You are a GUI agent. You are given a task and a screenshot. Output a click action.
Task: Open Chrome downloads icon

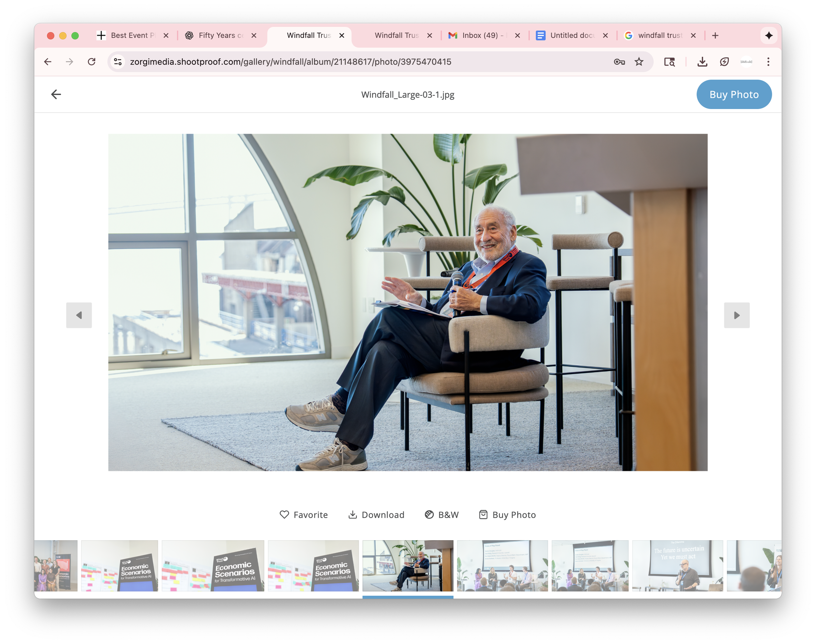point(702,62)
